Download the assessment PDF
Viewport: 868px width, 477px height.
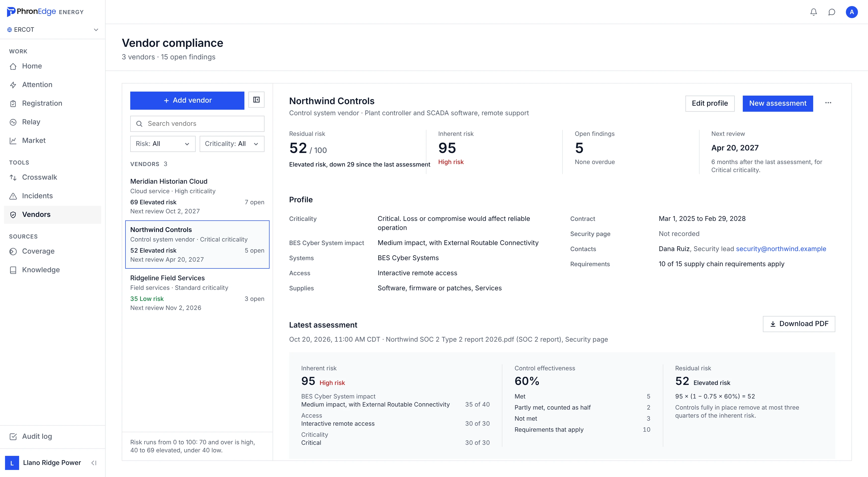click(799, 324)
